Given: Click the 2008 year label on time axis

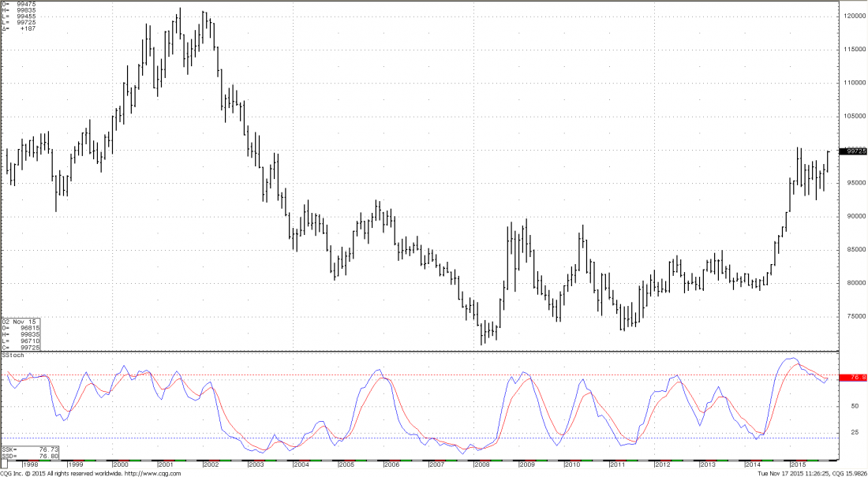Looking at the screenshot, I should pos(481,465).
